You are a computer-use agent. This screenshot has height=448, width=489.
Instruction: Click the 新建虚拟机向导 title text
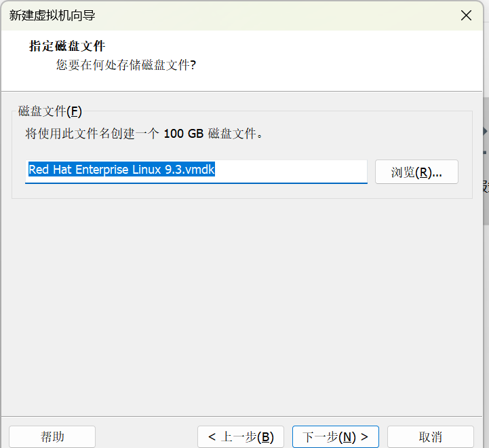tap(52, 16)
